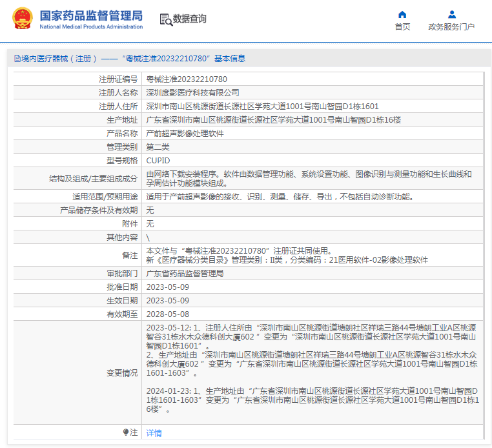Click the 2024-01-23 change record text
Viewport: 492px width, 448px height.
tap(313, 400)
